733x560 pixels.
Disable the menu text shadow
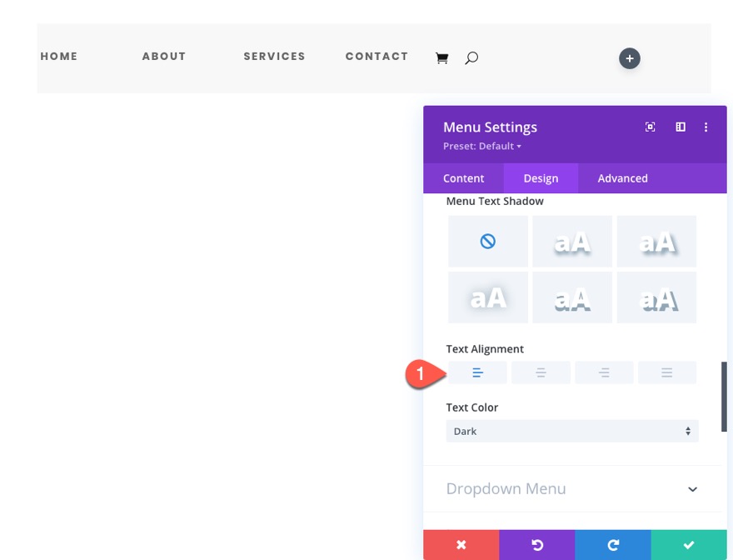click(487, 242)
